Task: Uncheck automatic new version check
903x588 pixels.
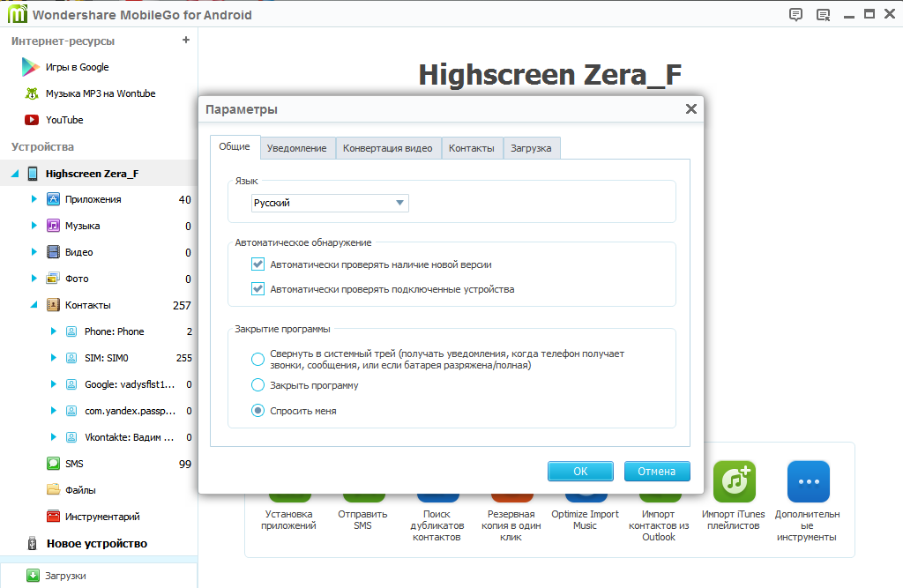Action: (x=258, y=264)
